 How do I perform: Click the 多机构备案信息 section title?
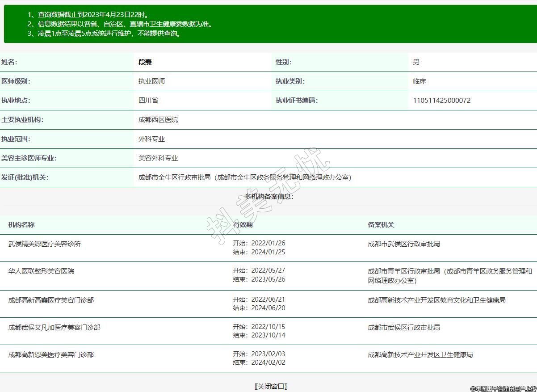(x=269, y=197)
